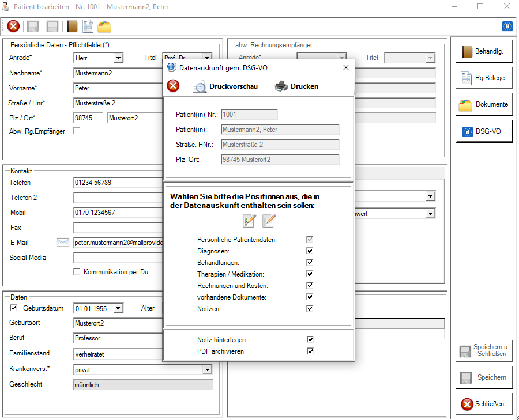Viewport: 519px width, 420px height.
Task: Click the Drucken printer icon
Action: 281,86
